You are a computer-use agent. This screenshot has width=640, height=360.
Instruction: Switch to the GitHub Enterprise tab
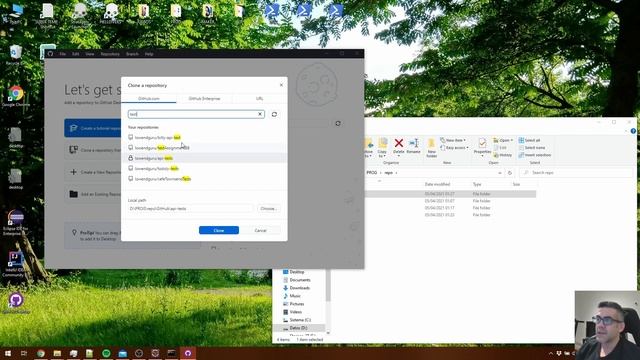pos(204,99)
